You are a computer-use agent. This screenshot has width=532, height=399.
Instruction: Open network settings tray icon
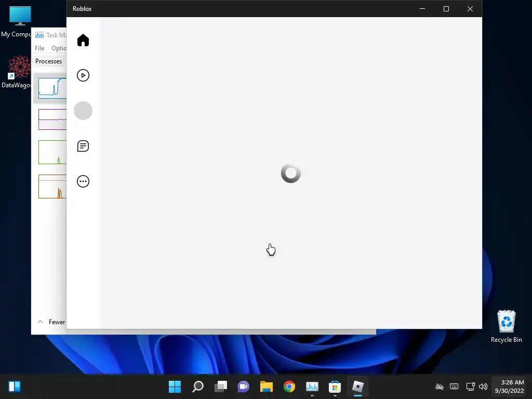pyautogui.click(x=470, y=387)
